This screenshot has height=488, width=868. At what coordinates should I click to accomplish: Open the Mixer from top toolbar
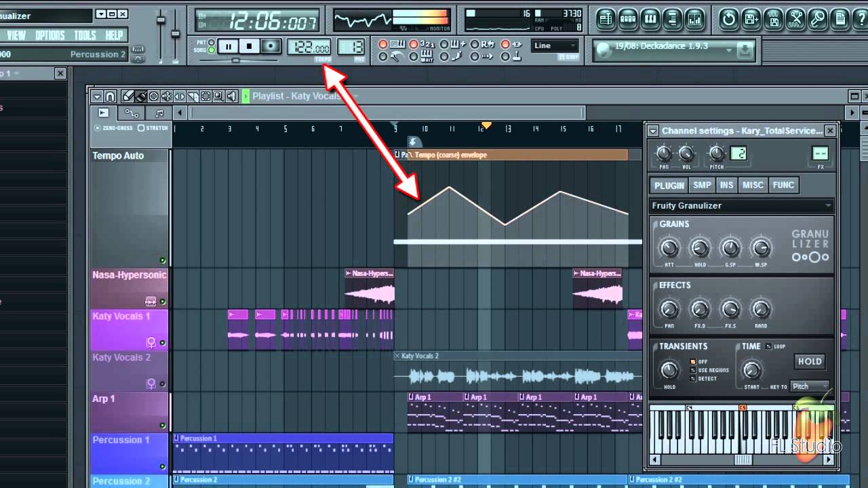click(695, 19)
